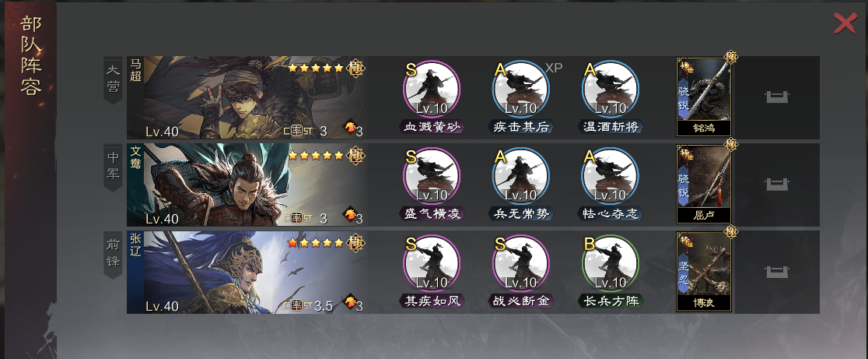
Task: Close the 部队阵容 panel with red X
Action: [845, 23]
